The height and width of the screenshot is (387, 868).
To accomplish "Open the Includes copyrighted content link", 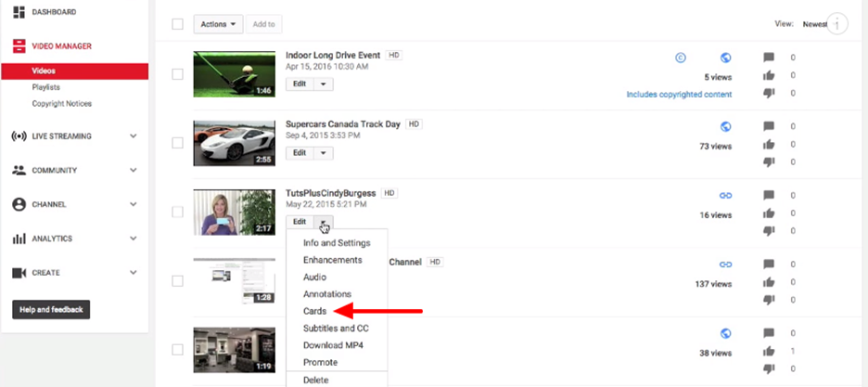I will point(678,95).
